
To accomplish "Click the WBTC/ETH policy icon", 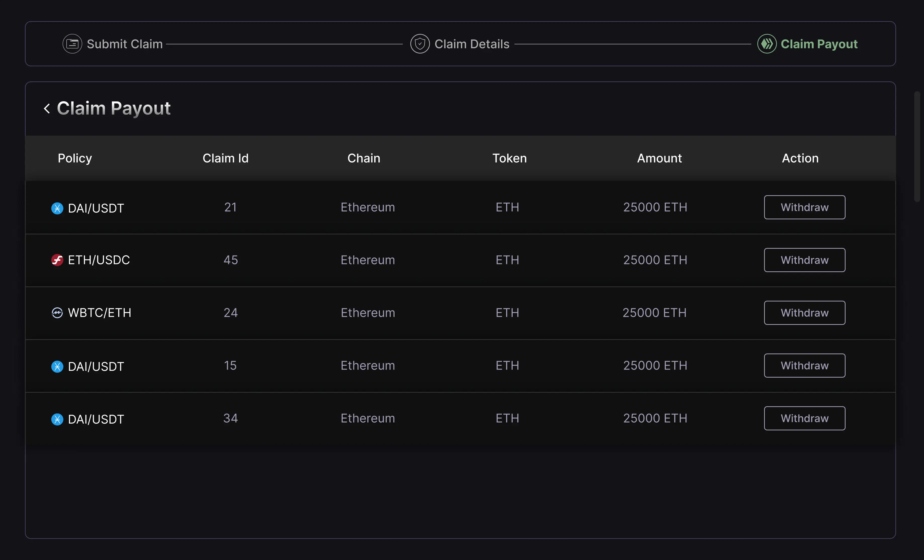I will 57,313.
